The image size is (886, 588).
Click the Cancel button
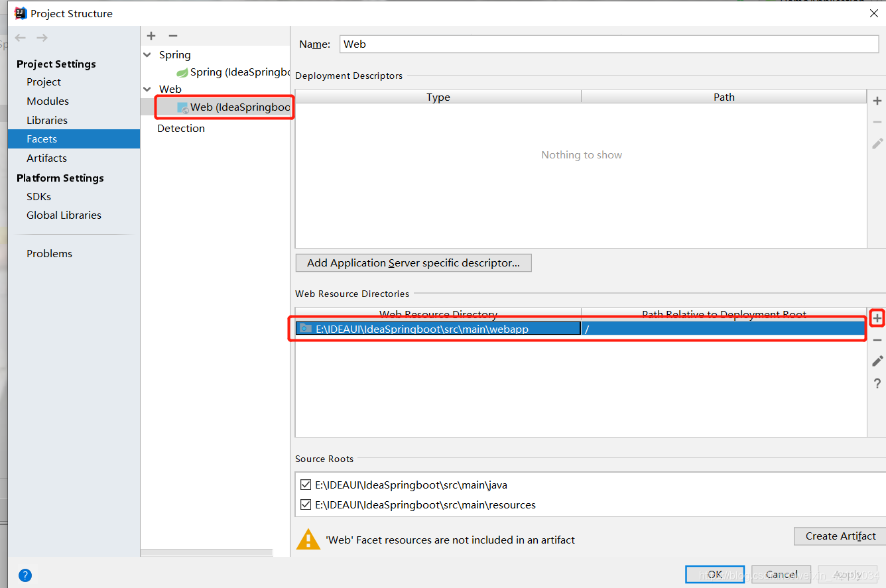click(781, 575)
